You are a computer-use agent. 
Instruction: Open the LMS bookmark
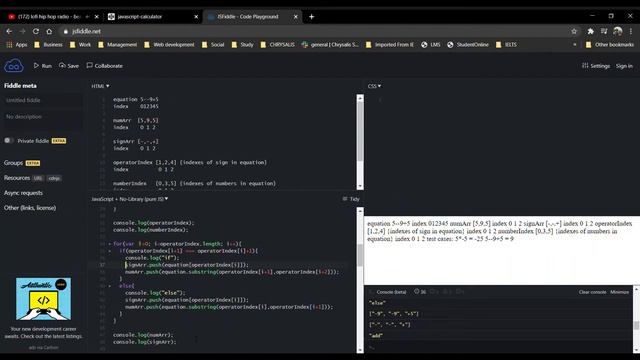431,45
